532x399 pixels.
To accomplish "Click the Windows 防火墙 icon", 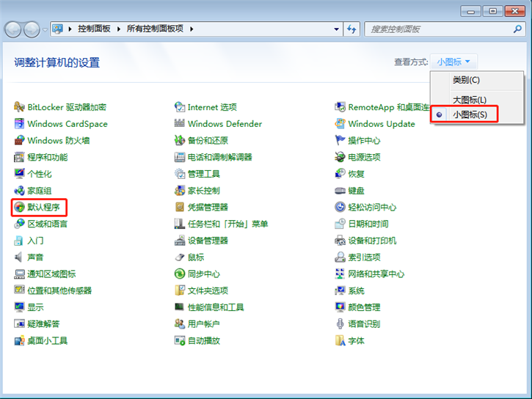I will [x=20, y=141].
